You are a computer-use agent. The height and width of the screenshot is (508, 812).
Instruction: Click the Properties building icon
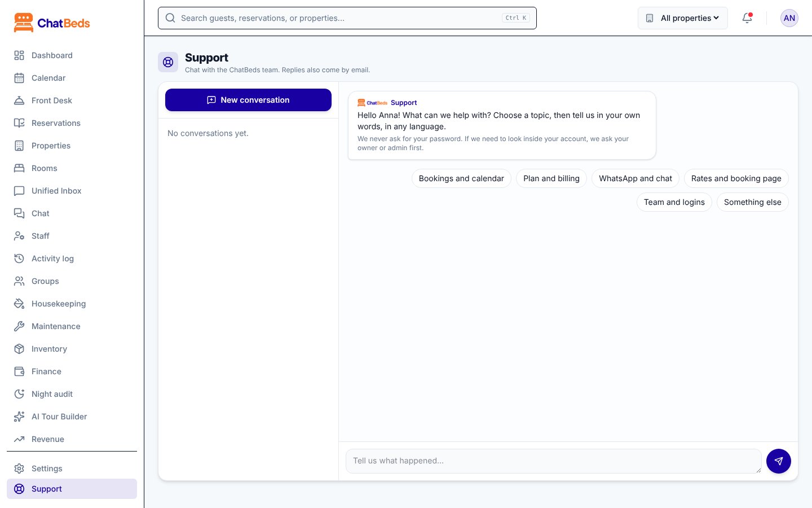19,146
